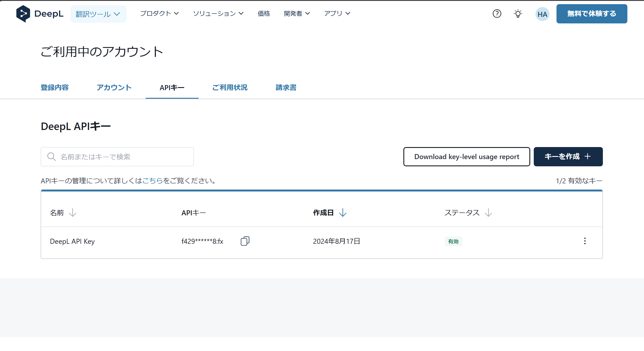Screen dimensions: 644x351
Task: Copy the API key f429******8:fx
Action: pyautogui.click(x=245, y=241)
